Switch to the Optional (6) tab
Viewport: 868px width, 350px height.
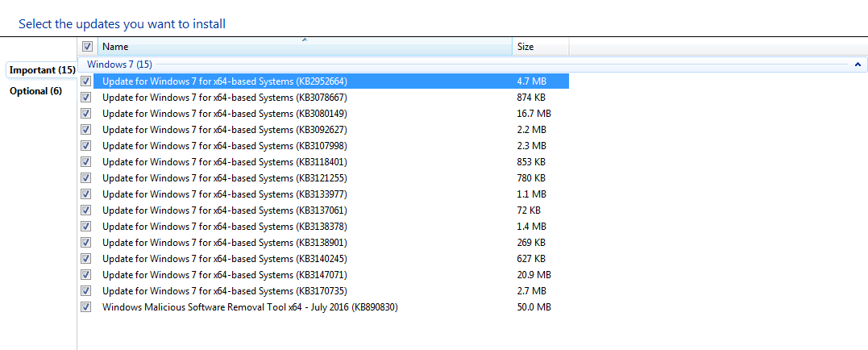tap(35, 91)
